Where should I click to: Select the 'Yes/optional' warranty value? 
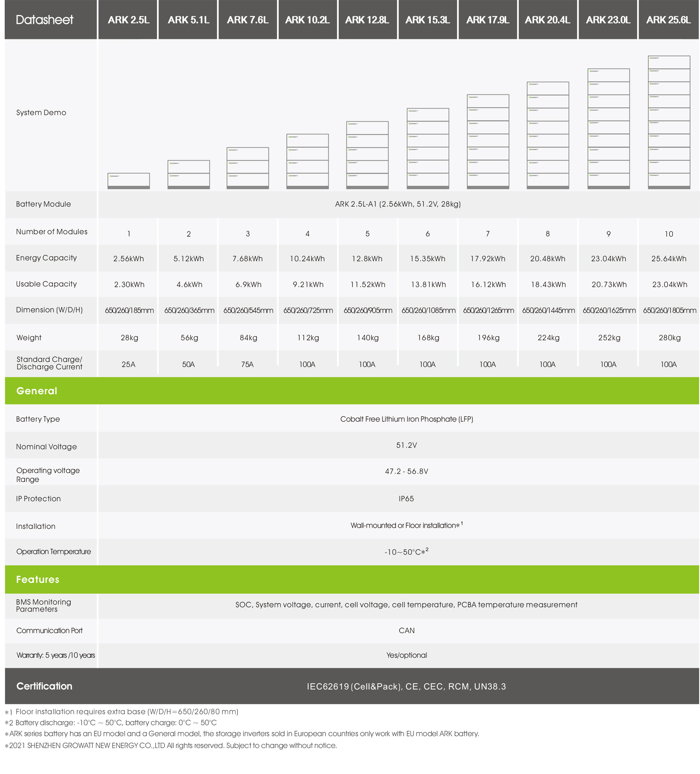406,655
